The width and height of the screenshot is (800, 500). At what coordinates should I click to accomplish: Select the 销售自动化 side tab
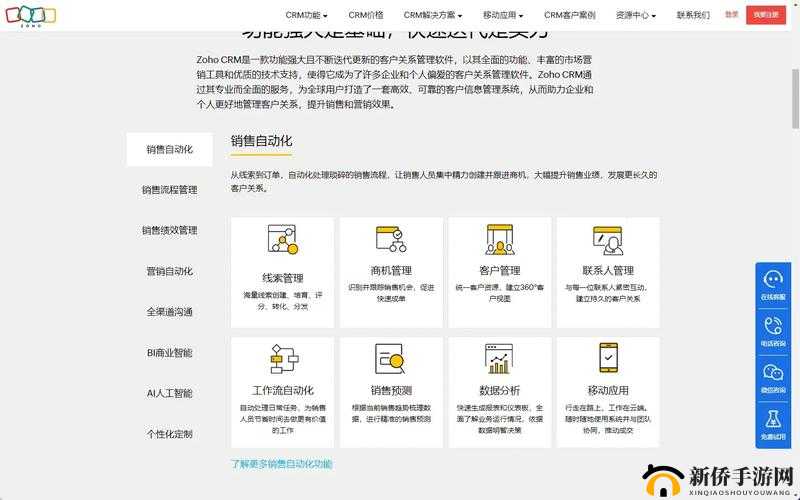[169, 149]
